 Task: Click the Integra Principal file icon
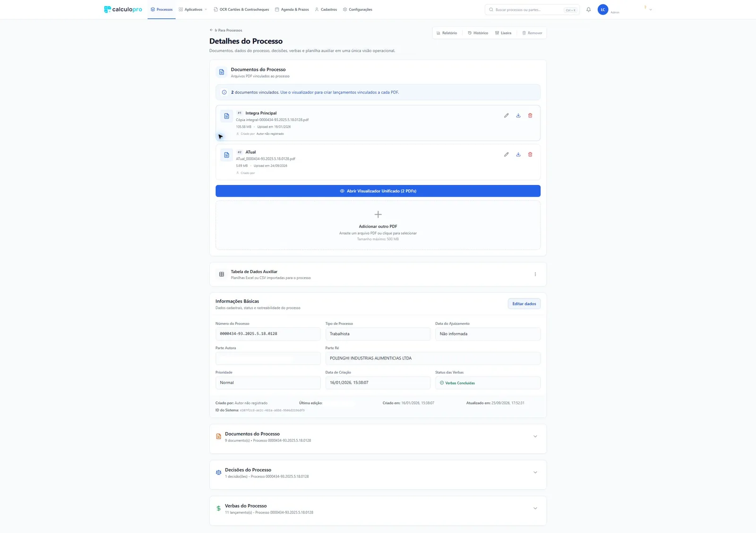tap(227, 116)
